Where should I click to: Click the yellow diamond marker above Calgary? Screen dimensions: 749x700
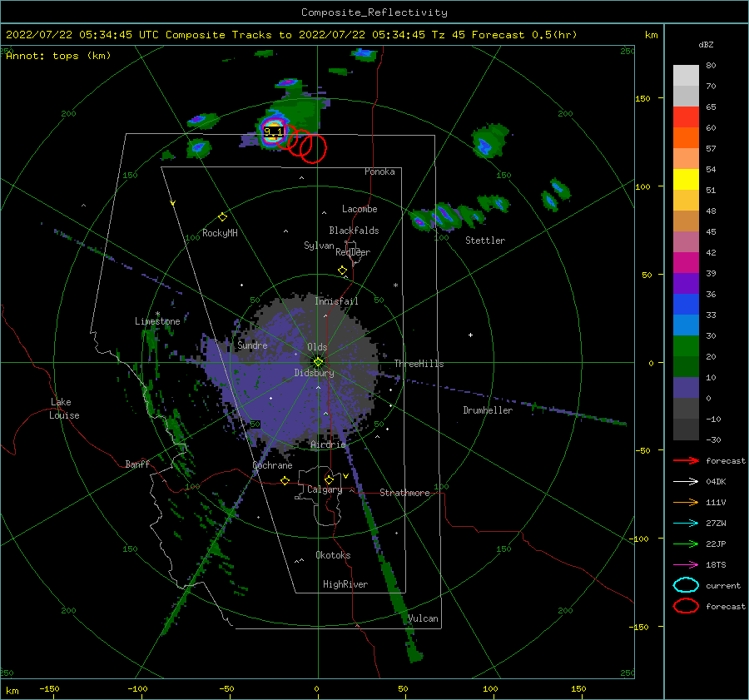coord(329,479)
